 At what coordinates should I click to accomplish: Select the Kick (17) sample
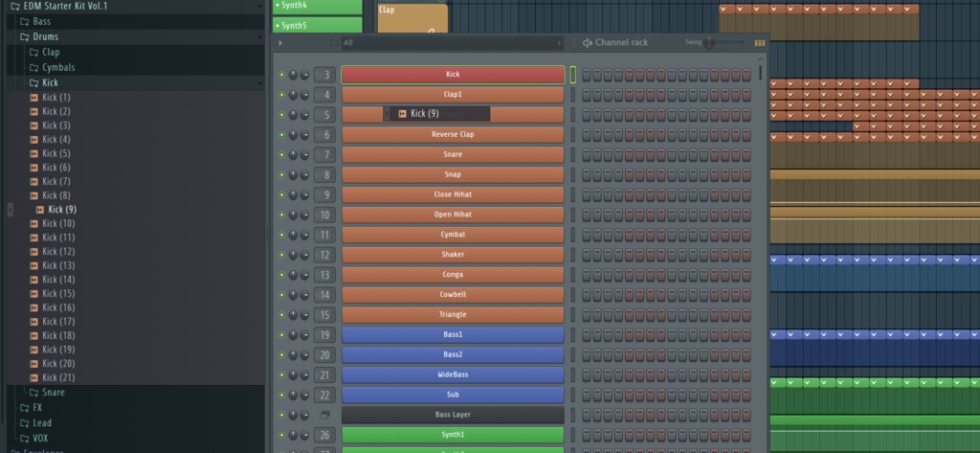pyautogui.click(x=58, y=322)
